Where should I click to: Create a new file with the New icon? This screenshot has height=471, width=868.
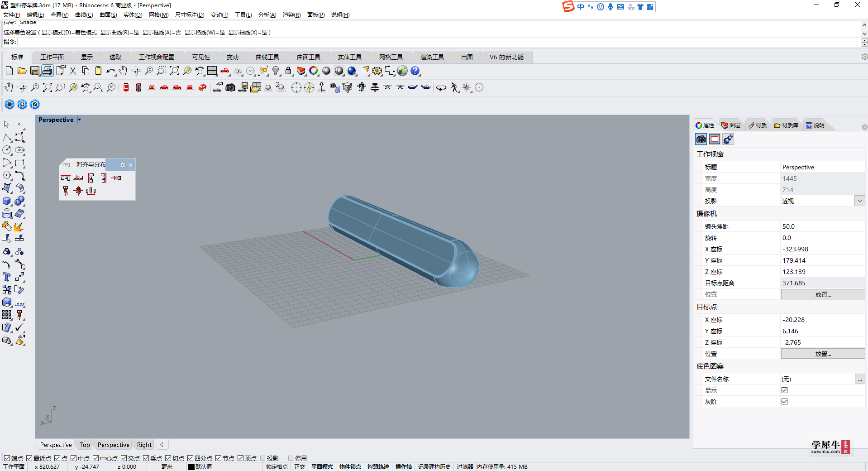9,71
